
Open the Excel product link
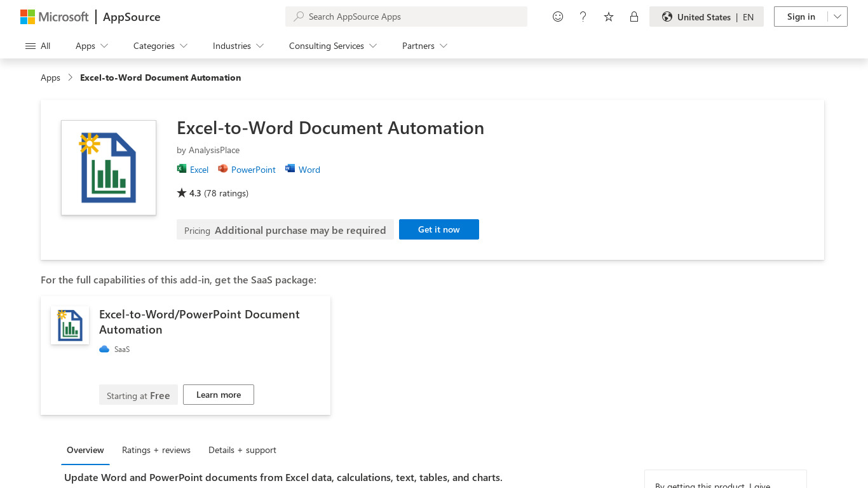coord(199,170)
